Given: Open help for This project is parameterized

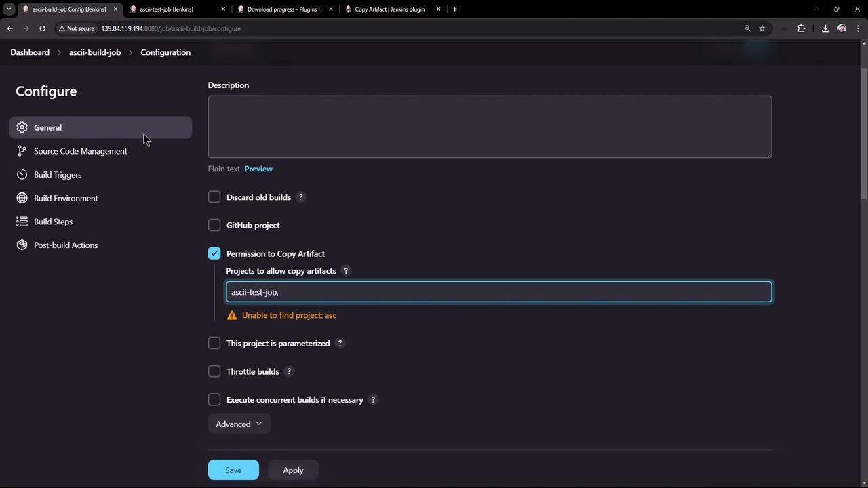Looking at the screenshot, I should (340, 344).
